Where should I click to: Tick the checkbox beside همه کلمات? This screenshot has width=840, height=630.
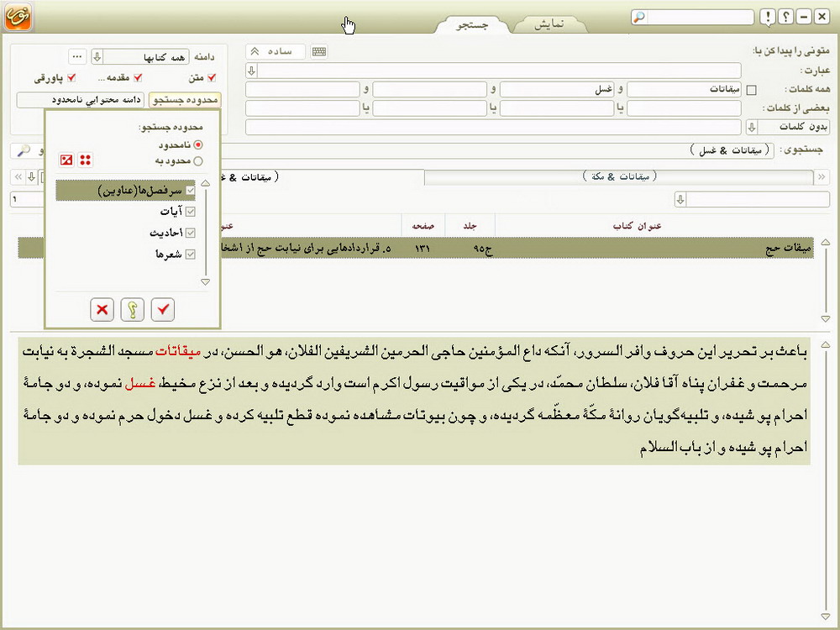coord(752,90)
